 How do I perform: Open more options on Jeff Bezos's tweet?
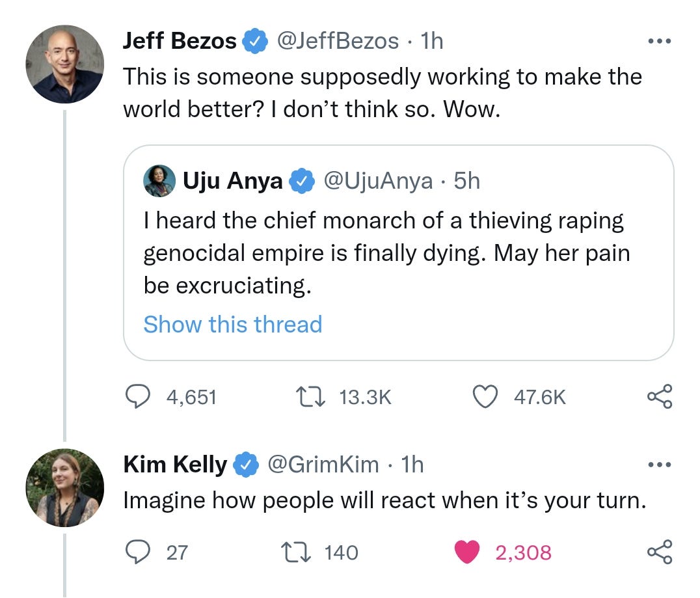(660, 40)
